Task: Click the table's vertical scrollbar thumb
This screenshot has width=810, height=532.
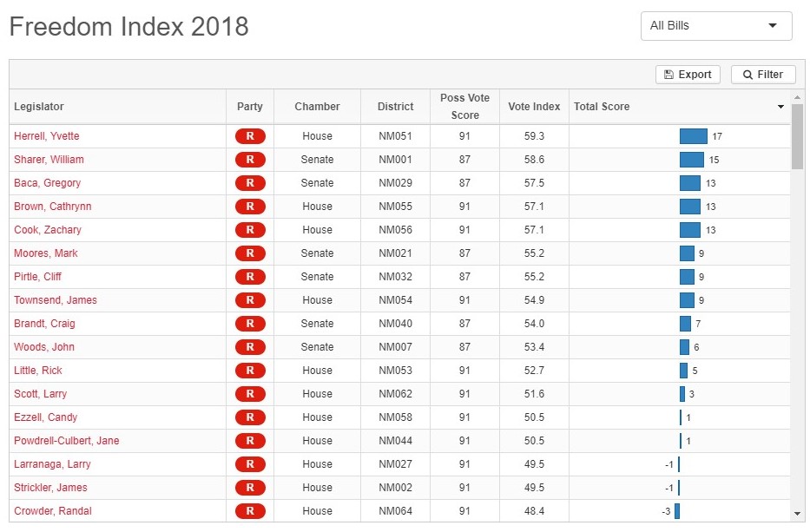Action: tap(798, 135)
